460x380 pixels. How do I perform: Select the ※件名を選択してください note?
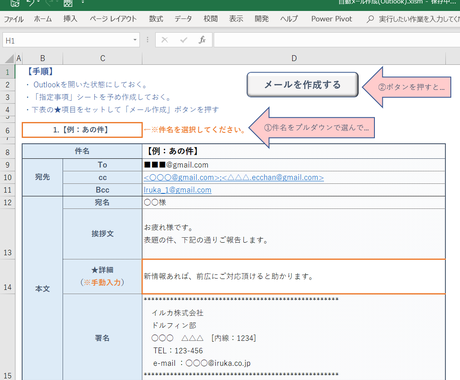click(195, 130)
